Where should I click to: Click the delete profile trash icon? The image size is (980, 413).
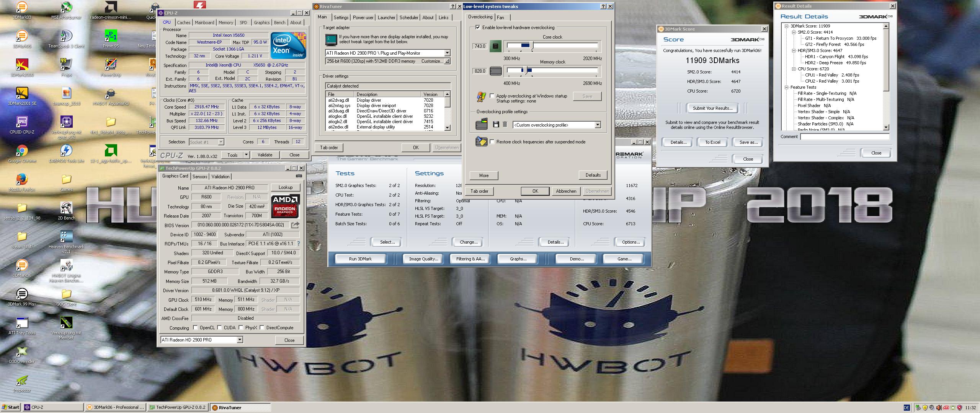coord(505,125)
